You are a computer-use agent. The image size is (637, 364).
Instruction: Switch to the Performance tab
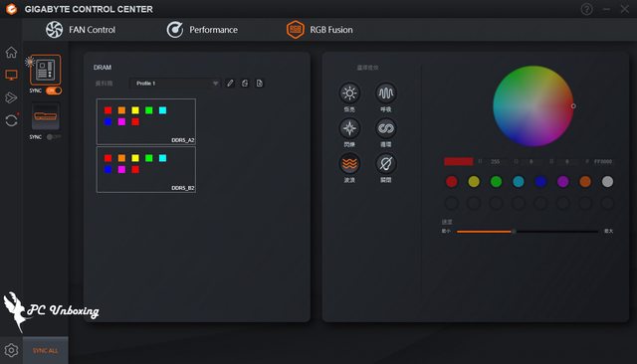202,30
